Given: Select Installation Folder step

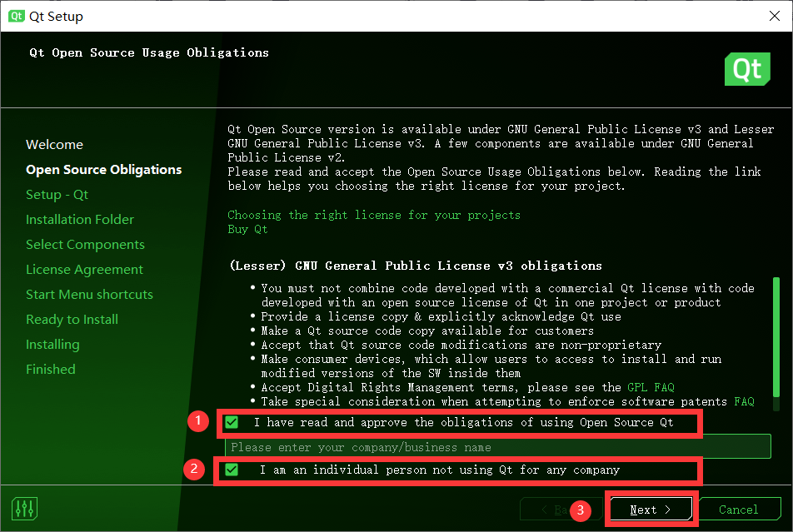Looking at the screenshot, I should (x=80, y=220).
